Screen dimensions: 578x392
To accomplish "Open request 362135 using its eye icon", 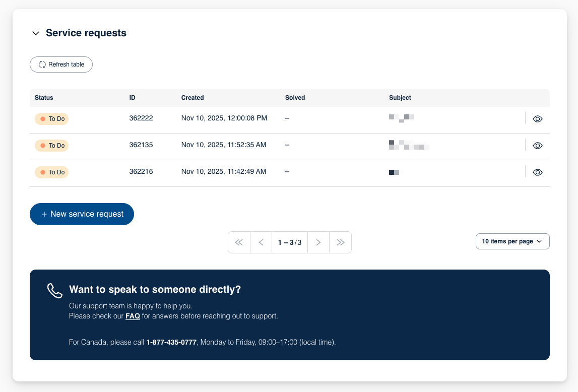I will (x=538, y=146).
